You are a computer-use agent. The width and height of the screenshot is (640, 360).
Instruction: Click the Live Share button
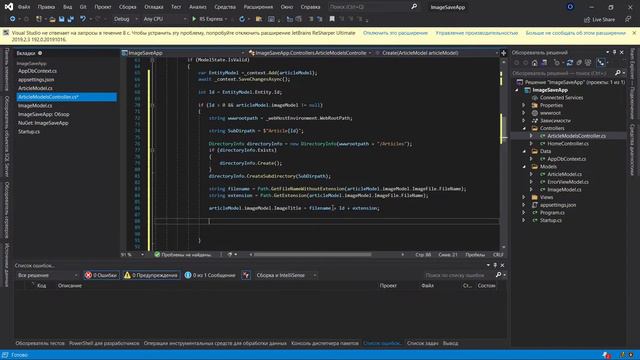click(600, 20)
